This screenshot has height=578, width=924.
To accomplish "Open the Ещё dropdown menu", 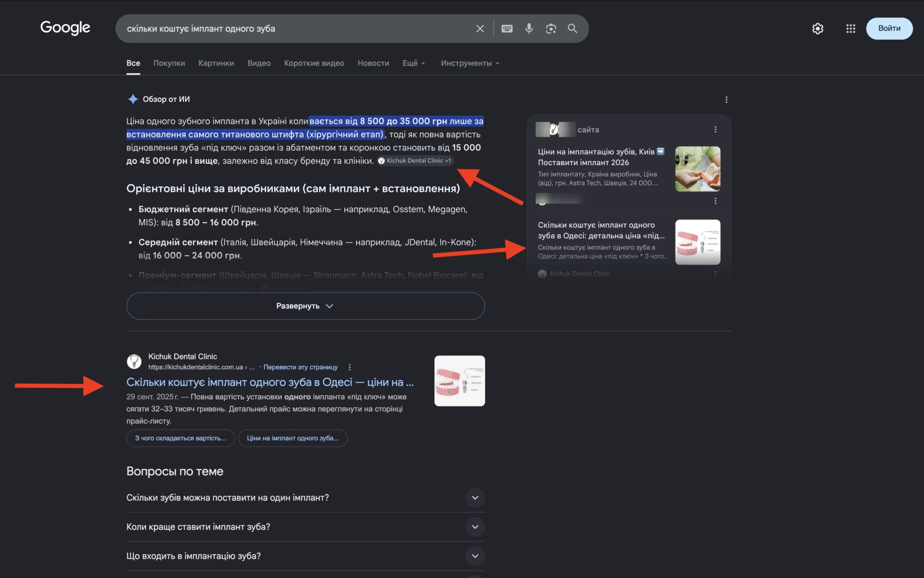I will pyautogui.click(x=414, y=63).
